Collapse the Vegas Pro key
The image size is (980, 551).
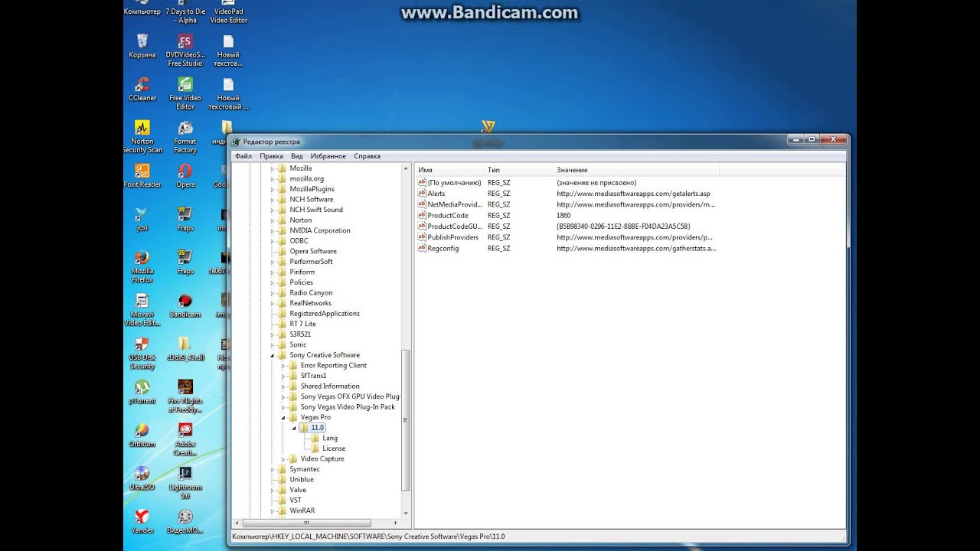tap(283, 418)
